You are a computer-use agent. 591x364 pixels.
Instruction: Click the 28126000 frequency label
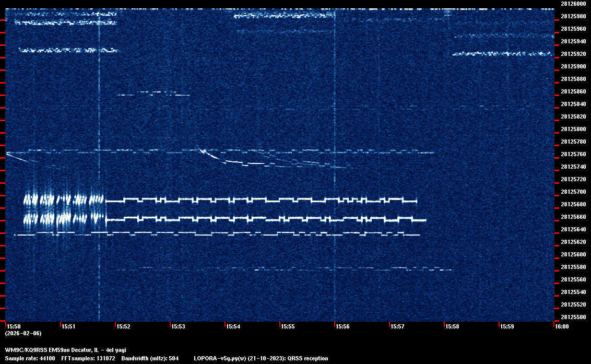pyautogui.click(x=573, y=4)
